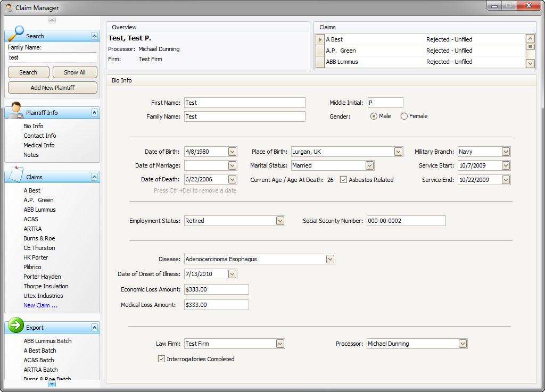Click the New Claim link
545x392 pixels.
pyautogui.click(x=40, y=305)
